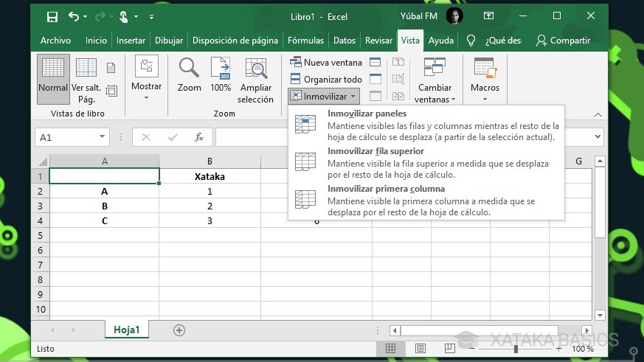Open a Nueva ventana
This screenshot has height=362, width=644.
pyautogui.click(x=326, y=63)
